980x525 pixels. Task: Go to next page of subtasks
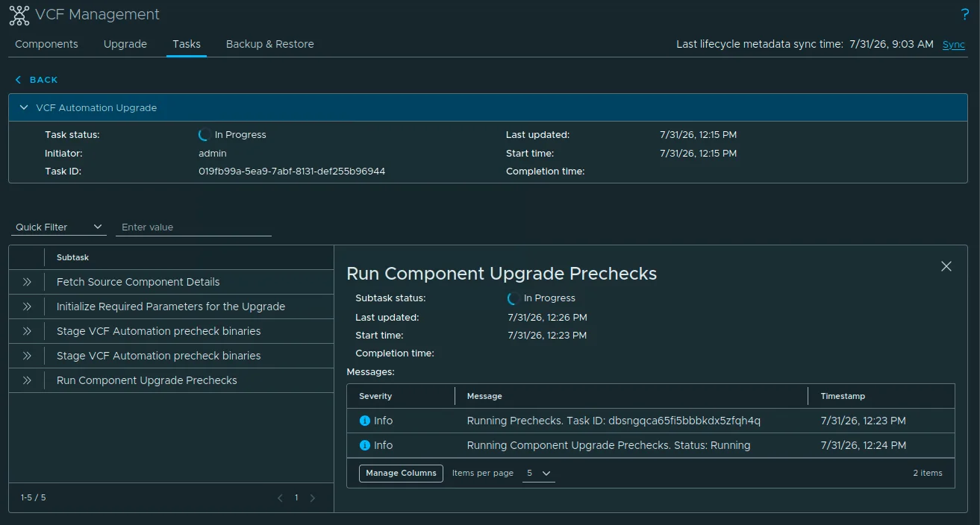click(313, 498)
